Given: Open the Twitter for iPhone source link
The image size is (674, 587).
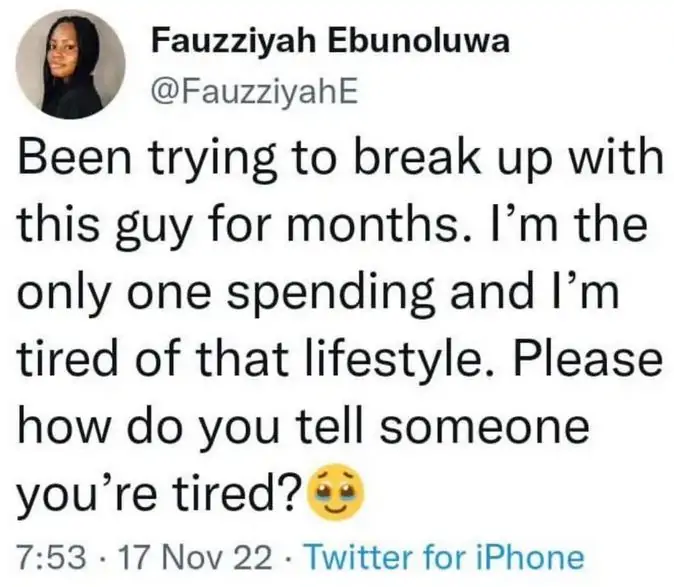Looking at the screenshot, I should click(x=443, y=556).
